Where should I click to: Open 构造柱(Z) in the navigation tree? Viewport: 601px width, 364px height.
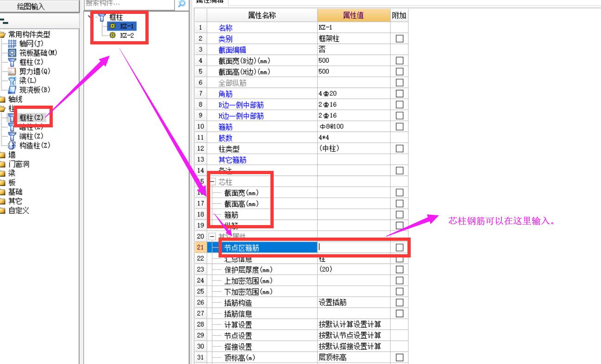coord(35,145)
